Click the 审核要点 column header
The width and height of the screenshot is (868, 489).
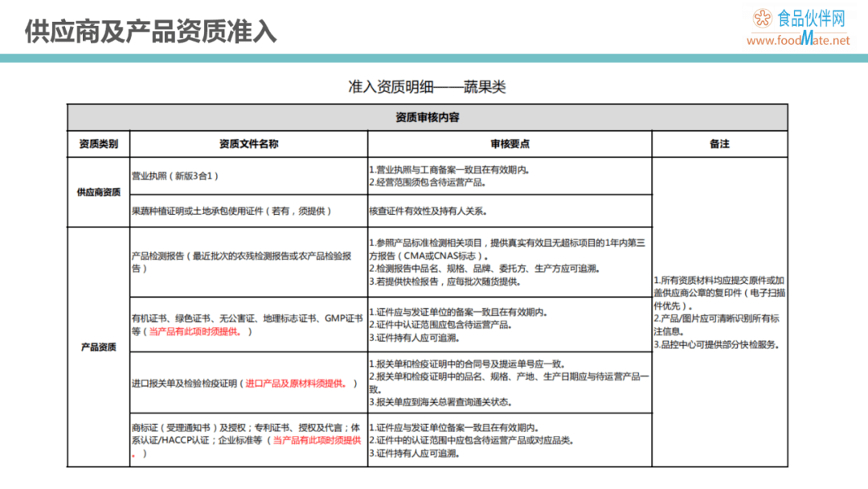[x=510, y=144]
